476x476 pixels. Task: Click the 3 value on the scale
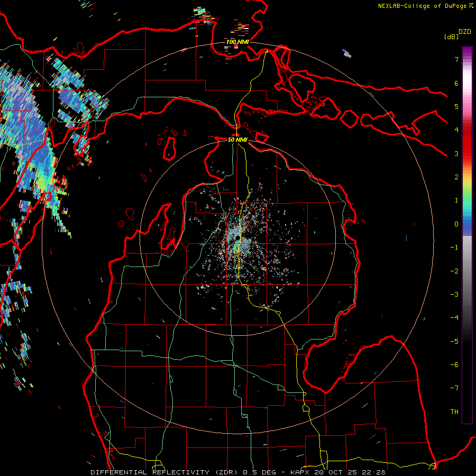coord(456,153)
